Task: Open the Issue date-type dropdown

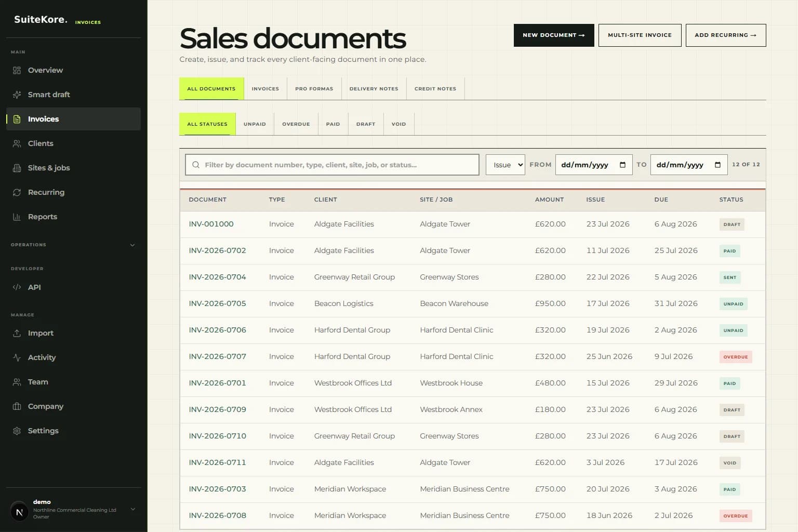Action: tap(505, 165)
